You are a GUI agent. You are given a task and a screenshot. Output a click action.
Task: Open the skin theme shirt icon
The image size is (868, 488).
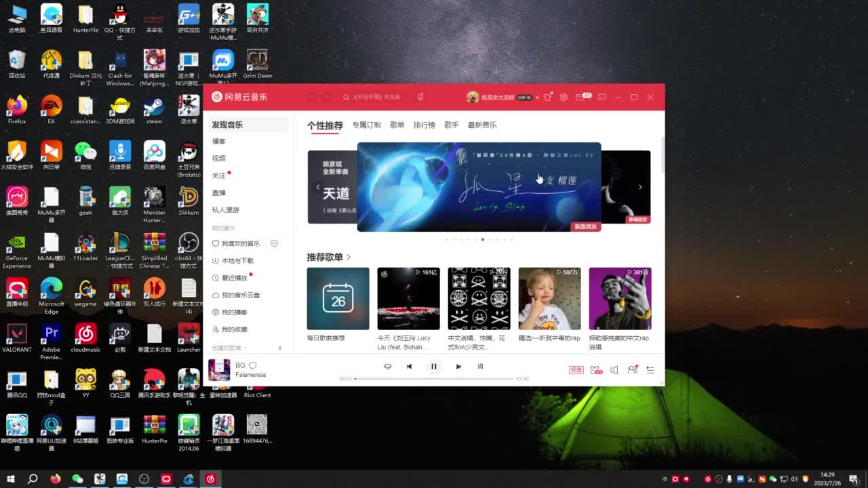click(548, 97)
